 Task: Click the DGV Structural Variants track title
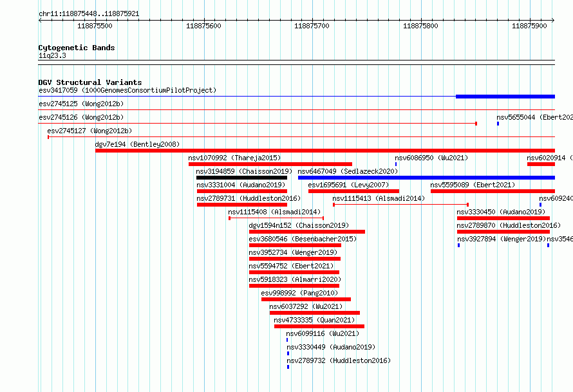(x=90, y=82)
